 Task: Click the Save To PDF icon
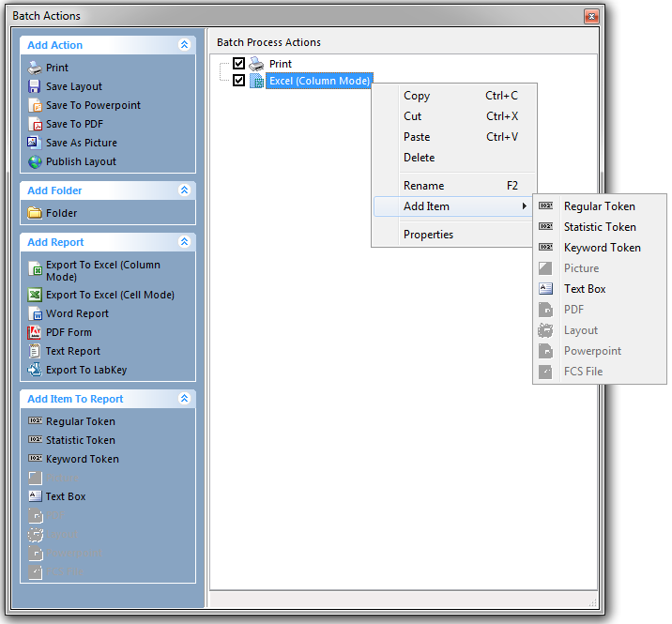[35, 124]
